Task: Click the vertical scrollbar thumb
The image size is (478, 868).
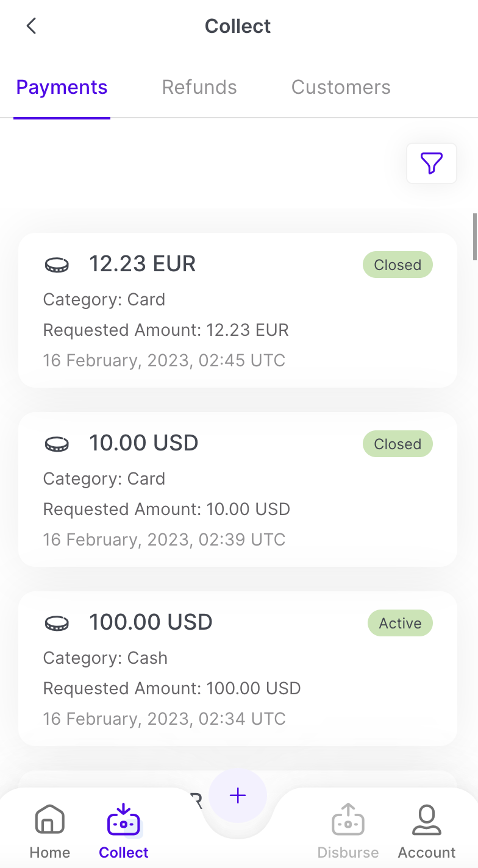Action: pos(475,237)
